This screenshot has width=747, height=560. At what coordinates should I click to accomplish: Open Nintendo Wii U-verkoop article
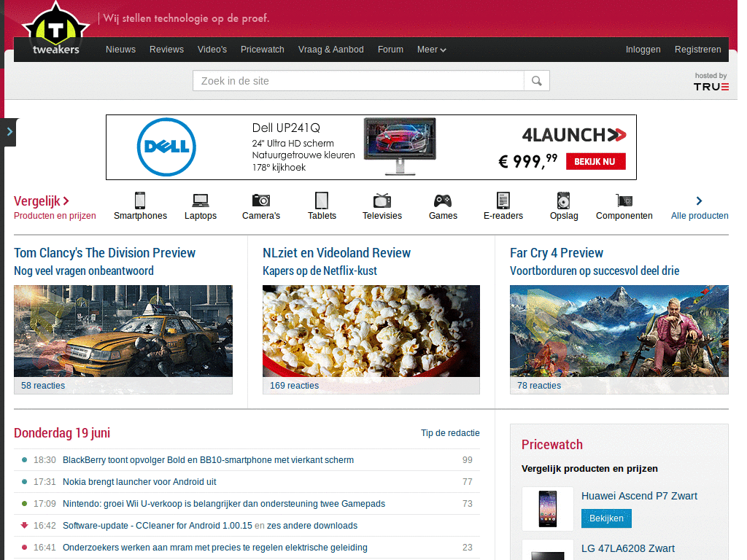[224, 504]
